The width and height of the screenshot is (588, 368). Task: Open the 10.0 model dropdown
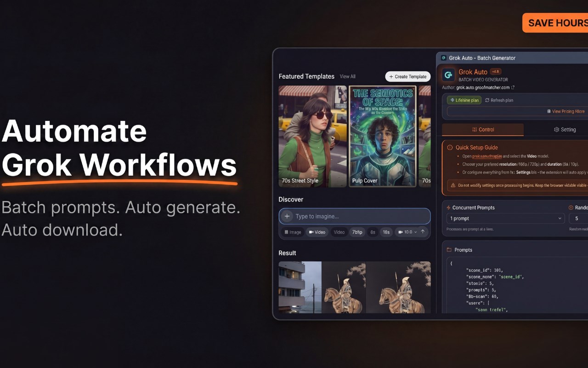[x=407, y=232]
